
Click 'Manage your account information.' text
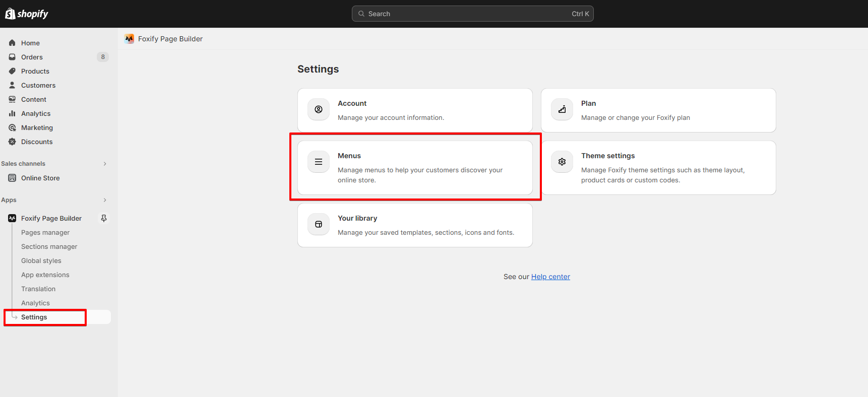[x=391, y=117]
